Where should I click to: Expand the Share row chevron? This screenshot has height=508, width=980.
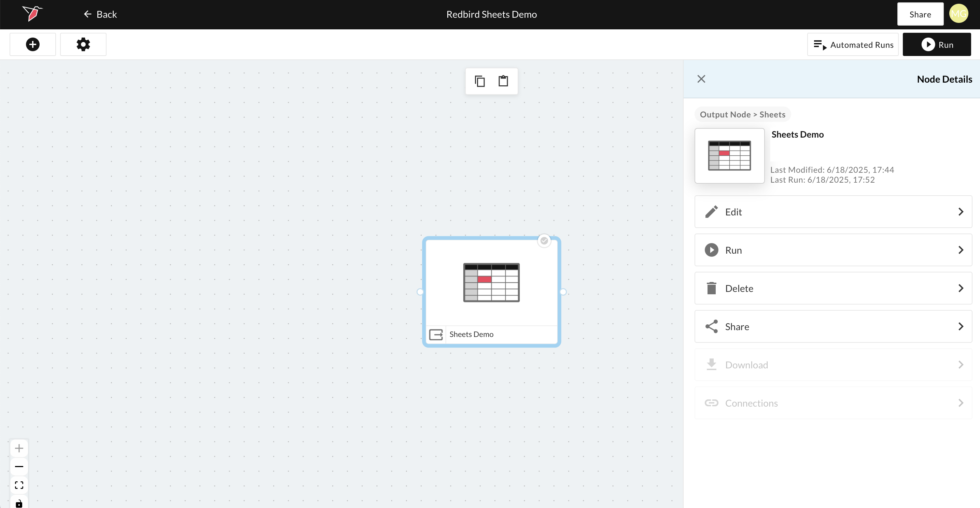(961, 327)
